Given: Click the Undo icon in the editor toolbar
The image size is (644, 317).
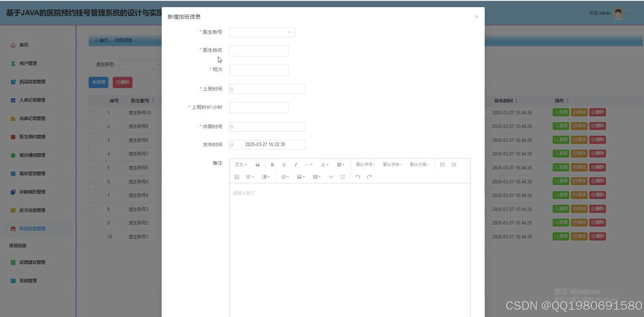Looking at the screenshot, I should tap(357, 177).
